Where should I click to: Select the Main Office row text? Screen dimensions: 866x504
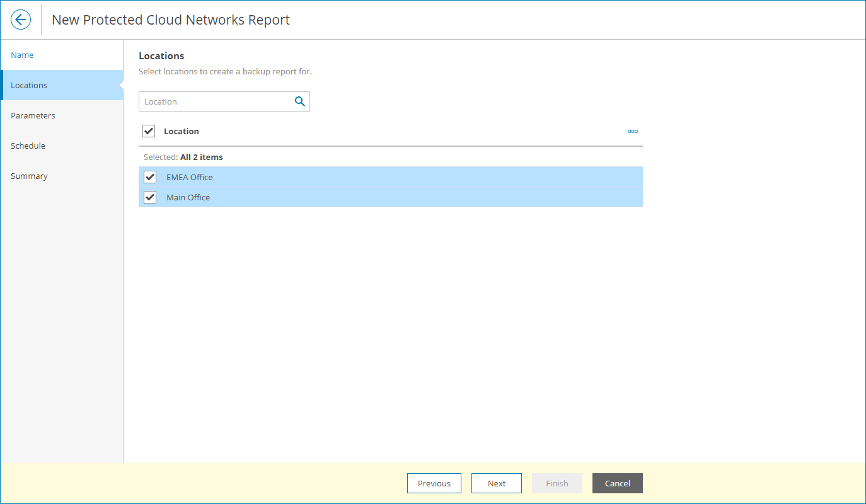point(188,197)
